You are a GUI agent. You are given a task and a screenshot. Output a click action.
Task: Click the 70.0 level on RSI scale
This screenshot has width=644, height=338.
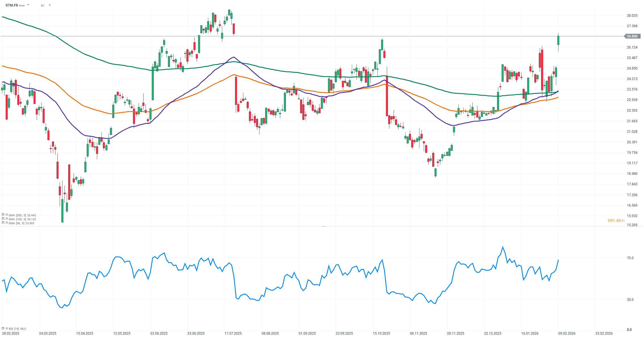(630, 258)
